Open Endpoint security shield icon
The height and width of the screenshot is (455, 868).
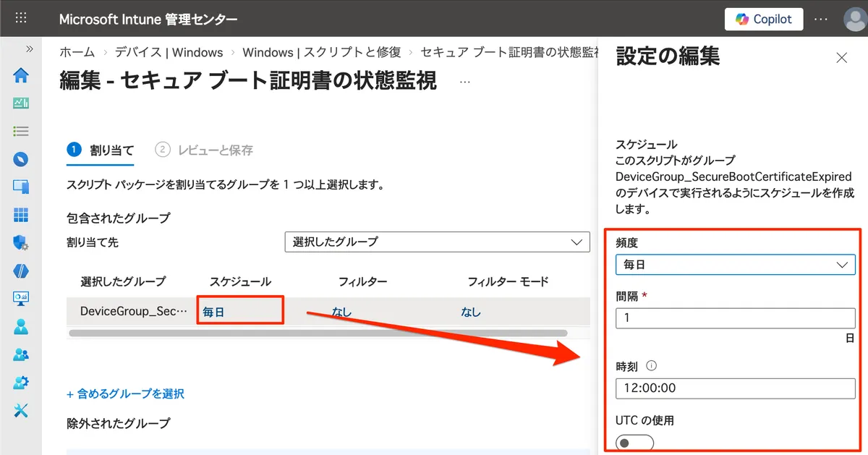(21, 243)
